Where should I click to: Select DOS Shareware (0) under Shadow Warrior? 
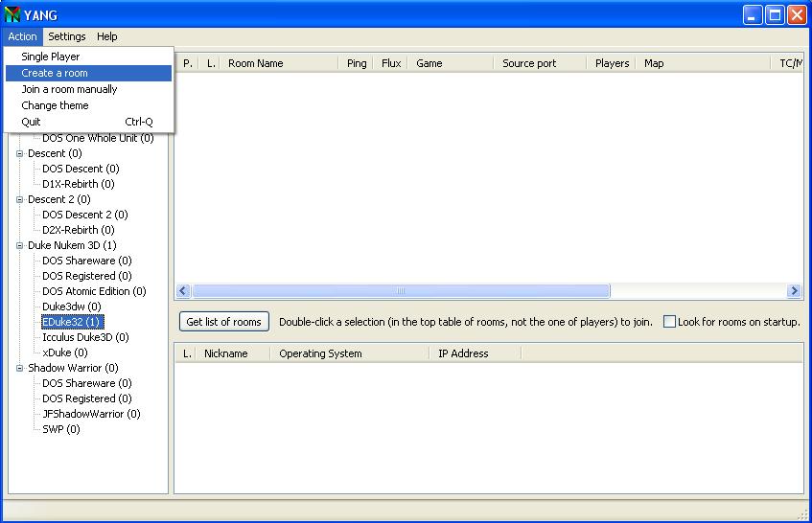tap(87, 383)
